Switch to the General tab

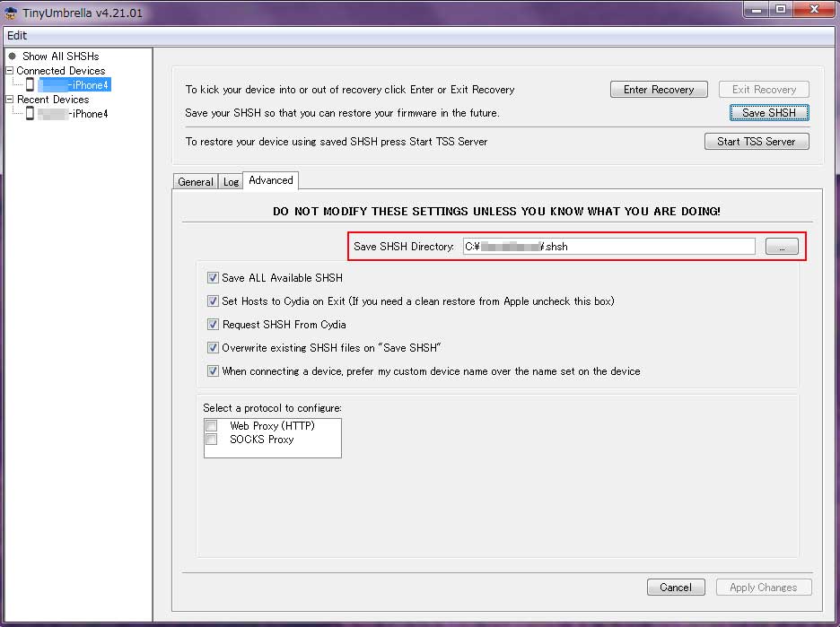point(195,182)
